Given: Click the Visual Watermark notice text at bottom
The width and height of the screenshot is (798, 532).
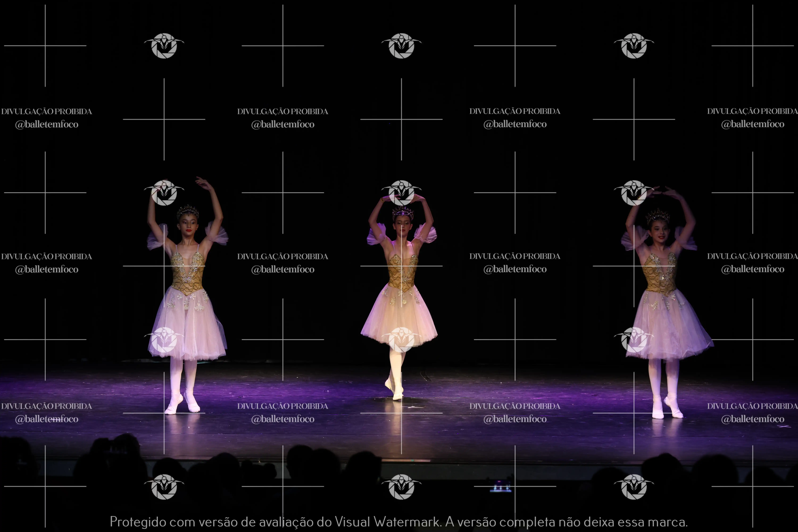Looking at the screenshot, I should [x=399, y=521].
